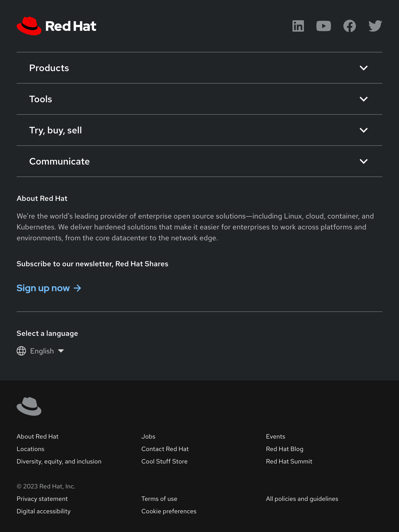Image resolution: width=399 pixels, height=532 pixels.
Task: Click the gray fedora icon in footer
Action: pos(29,406)
